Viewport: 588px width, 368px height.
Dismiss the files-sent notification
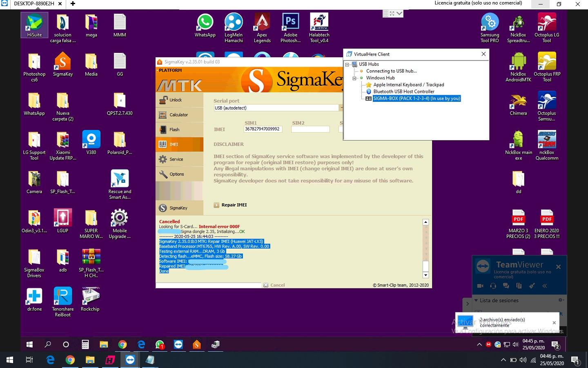click(x=554, y=323)
